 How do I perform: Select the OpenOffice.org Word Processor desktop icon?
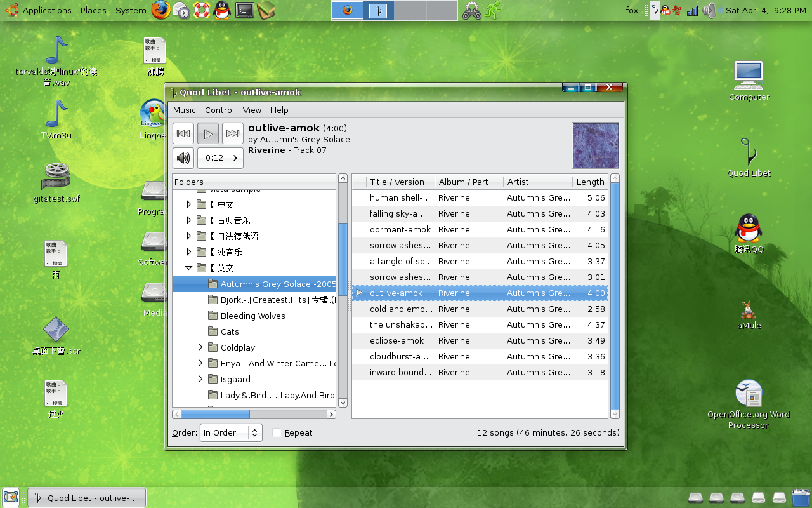click(749, 404)
